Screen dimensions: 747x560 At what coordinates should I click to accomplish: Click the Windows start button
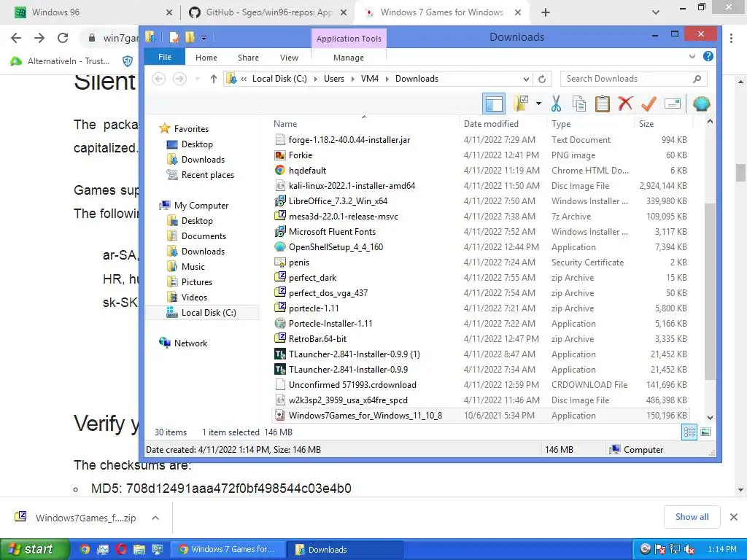click(34, 549)
